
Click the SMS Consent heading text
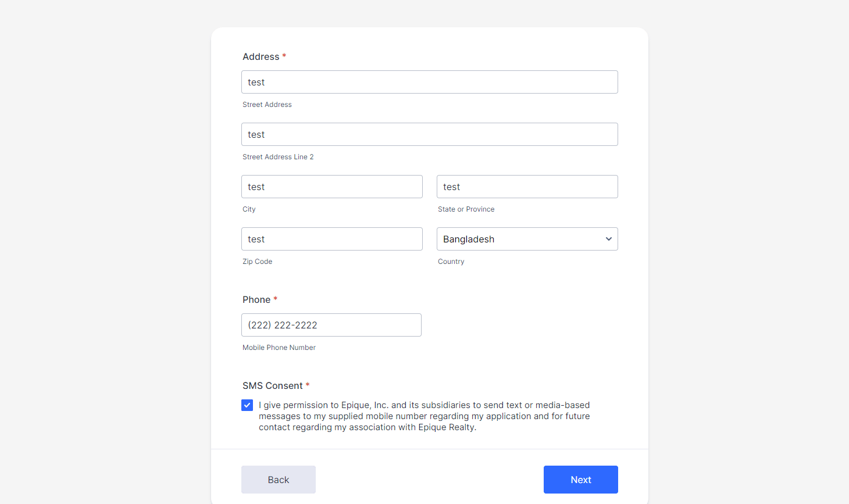pos(272,385)
